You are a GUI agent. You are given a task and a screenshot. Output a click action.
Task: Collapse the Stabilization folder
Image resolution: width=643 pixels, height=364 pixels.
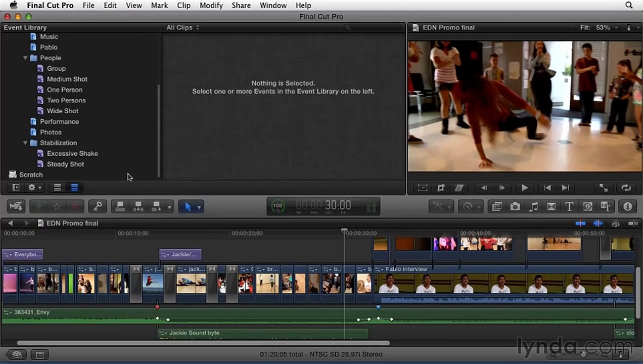[25, 143]
